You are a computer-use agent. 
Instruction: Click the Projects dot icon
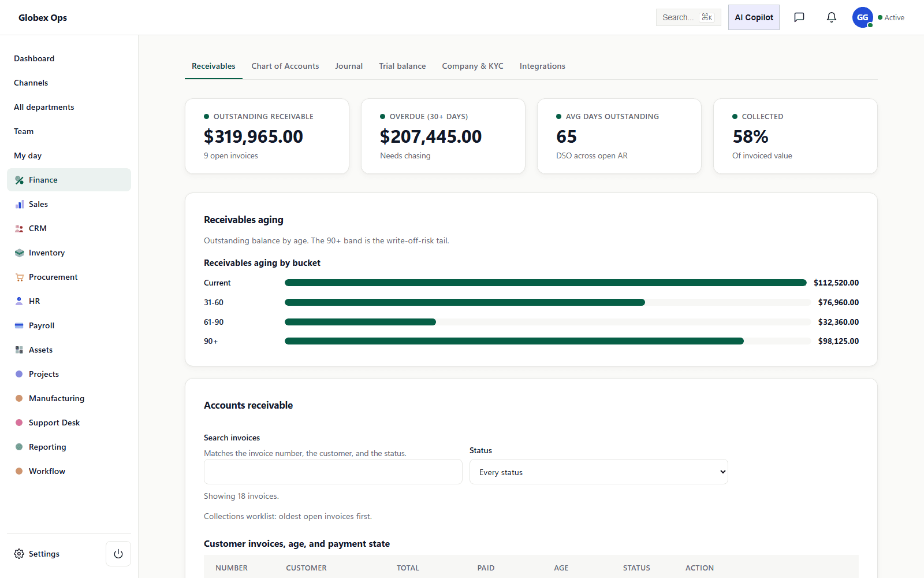19,374
